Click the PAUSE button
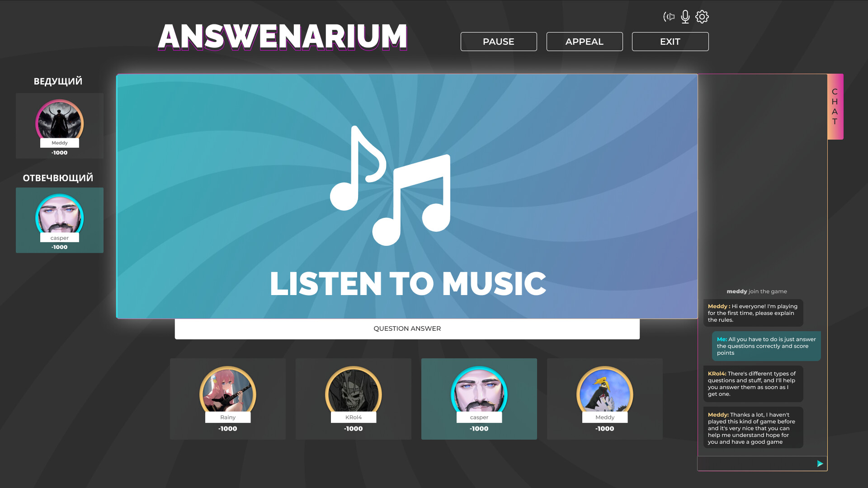The height and width of the screenshot is (488, 868). click(499, 42)
